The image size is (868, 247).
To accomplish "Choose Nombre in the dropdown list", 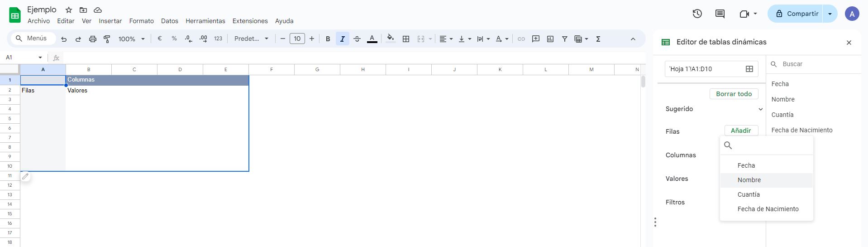I will coord(767,180).
